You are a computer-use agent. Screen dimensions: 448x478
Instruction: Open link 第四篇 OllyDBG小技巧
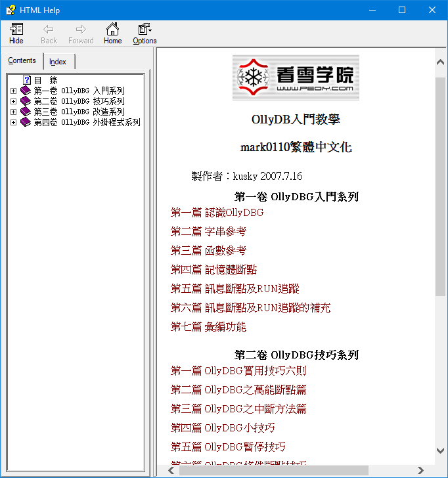[x=223, y=428]
